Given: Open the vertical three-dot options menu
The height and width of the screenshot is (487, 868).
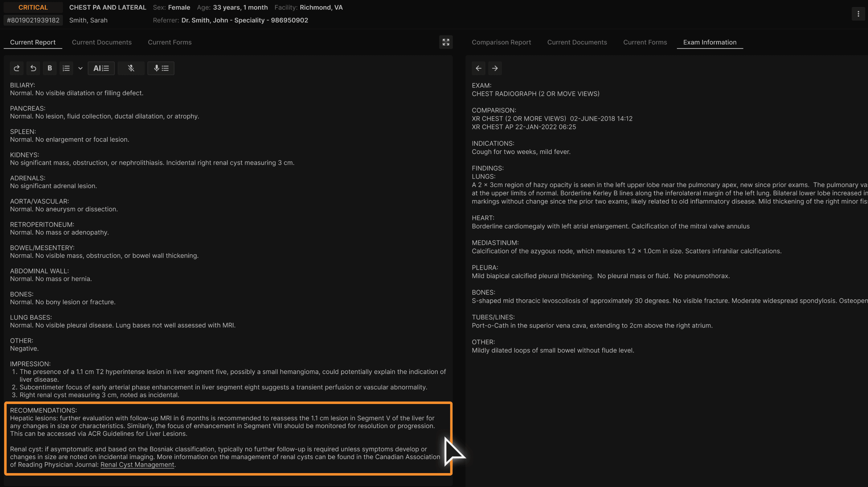Looking at the screenshot, I should 858,14.
